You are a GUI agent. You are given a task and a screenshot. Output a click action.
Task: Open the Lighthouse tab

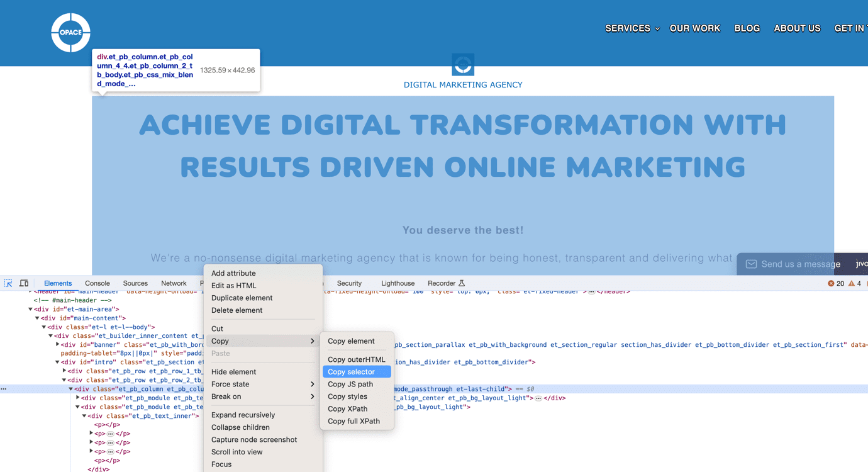pyautogui.click(x=398, y=283)
